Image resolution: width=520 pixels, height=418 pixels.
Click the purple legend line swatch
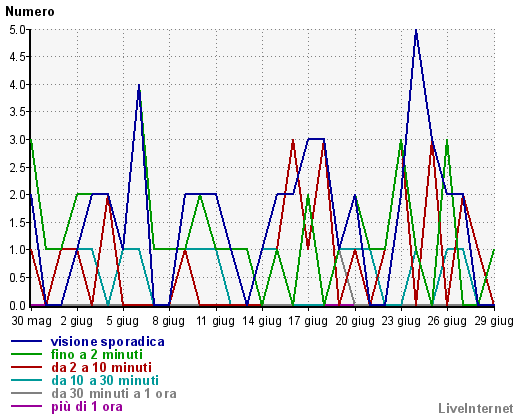click(27, 406)
